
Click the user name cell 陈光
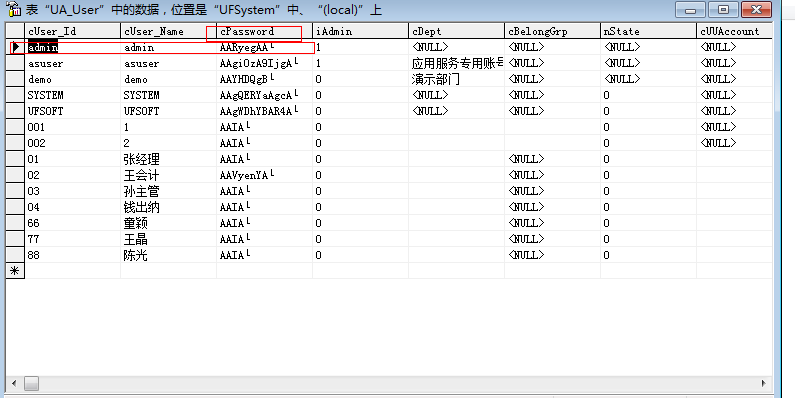pyautogui.click(x=168, y=255)
